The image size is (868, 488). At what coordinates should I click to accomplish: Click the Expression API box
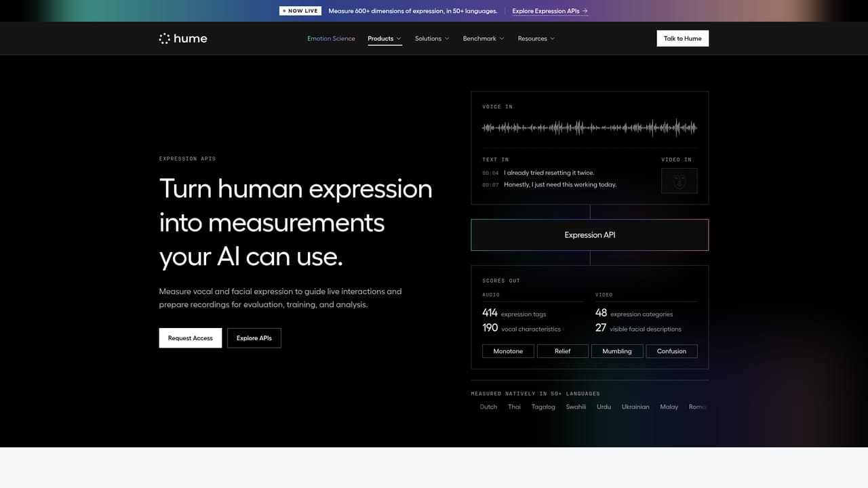(x=590, y=235)
